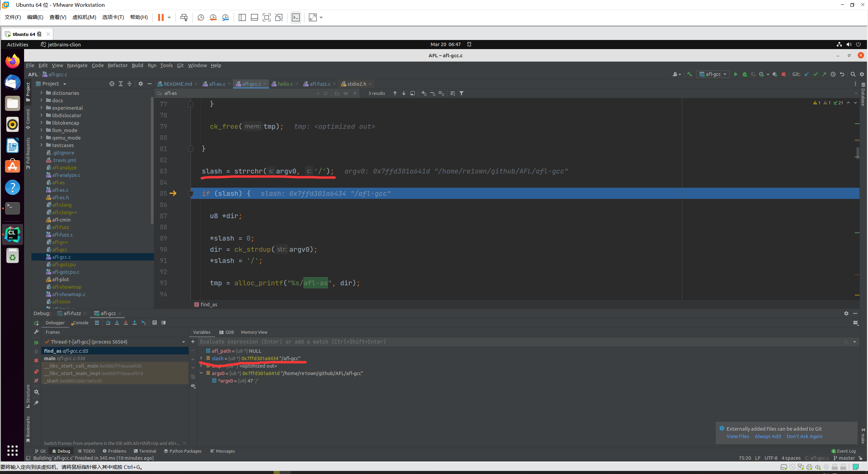Step into with blue down arrow
This screenshot has height=474, width=868.
(117, 323)
